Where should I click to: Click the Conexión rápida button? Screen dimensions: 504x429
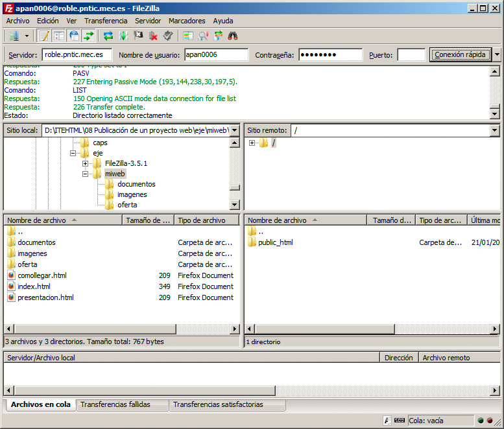[460, 54]
